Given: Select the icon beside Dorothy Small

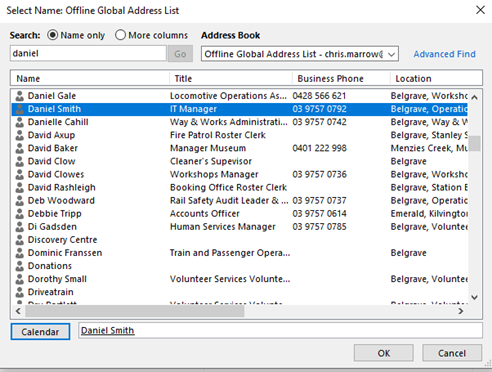Looking at the screenshot, I should 20,279.
